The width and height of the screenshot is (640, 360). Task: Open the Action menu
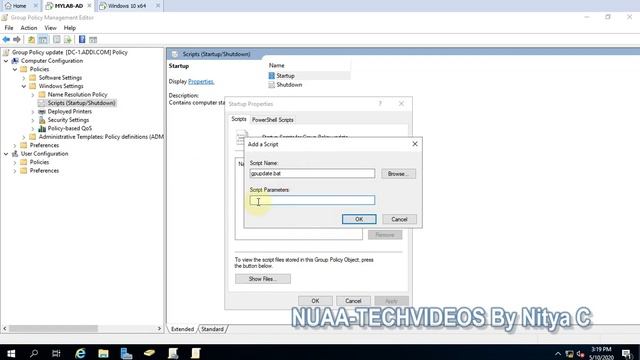click(x=29, y=28)
